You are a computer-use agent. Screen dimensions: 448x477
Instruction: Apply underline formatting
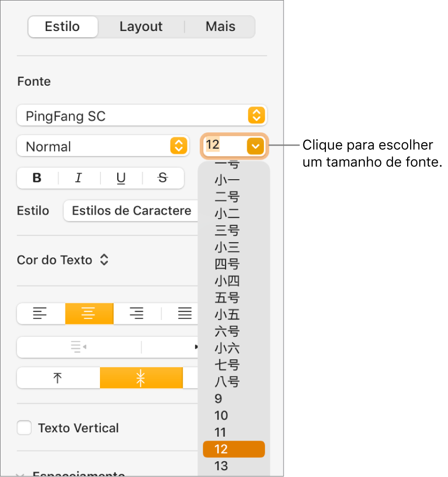pos(121,178)
